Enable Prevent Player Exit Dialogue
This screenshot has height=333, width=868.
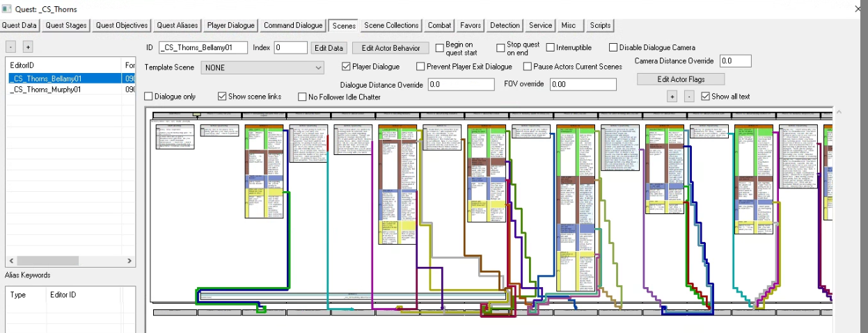420,67
